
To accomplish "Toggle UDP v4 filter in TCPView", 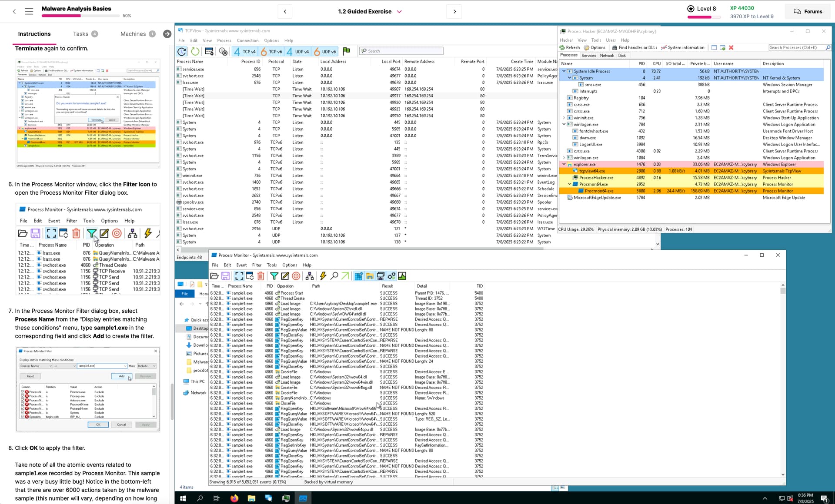I will click(298, 51).
